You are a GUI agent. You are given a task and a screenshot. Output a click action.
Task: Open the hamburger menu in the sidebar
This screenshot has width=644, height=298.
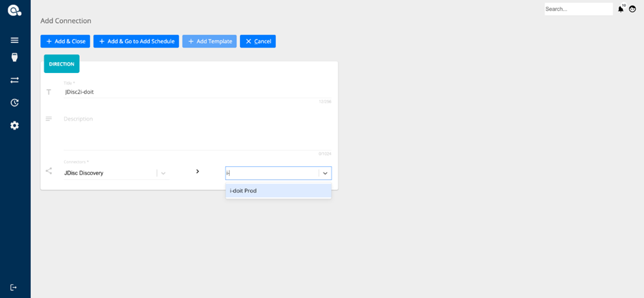pos(14,40)
